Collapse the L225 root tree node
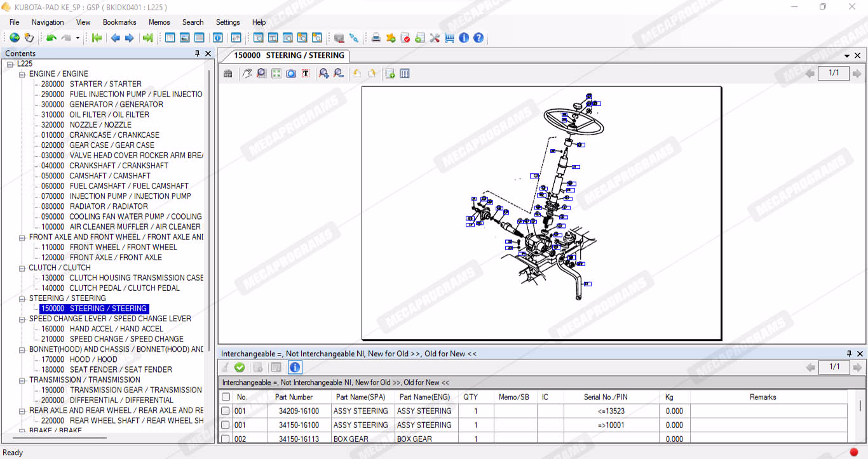 coord(10,64)
